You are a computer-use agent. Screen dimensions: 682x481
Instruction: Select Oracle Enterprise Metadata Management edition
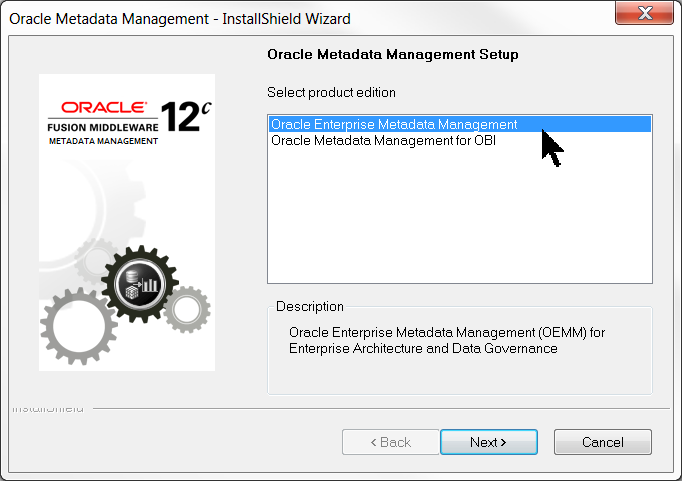(394, 125)
